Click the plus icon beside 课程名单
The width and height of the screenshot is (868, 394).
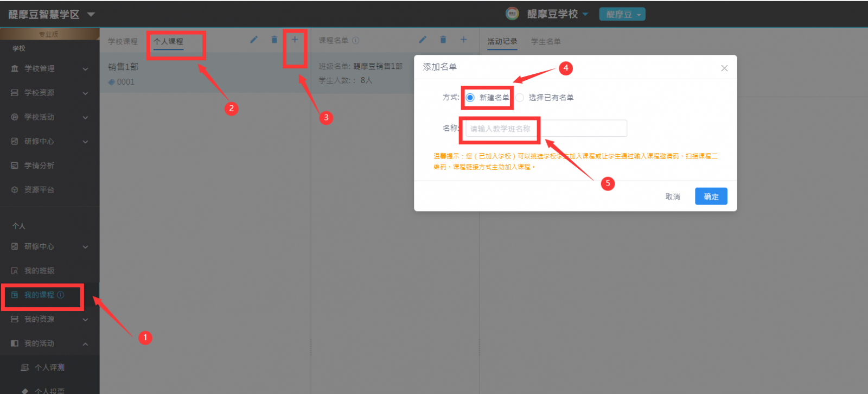coord(463,40)
